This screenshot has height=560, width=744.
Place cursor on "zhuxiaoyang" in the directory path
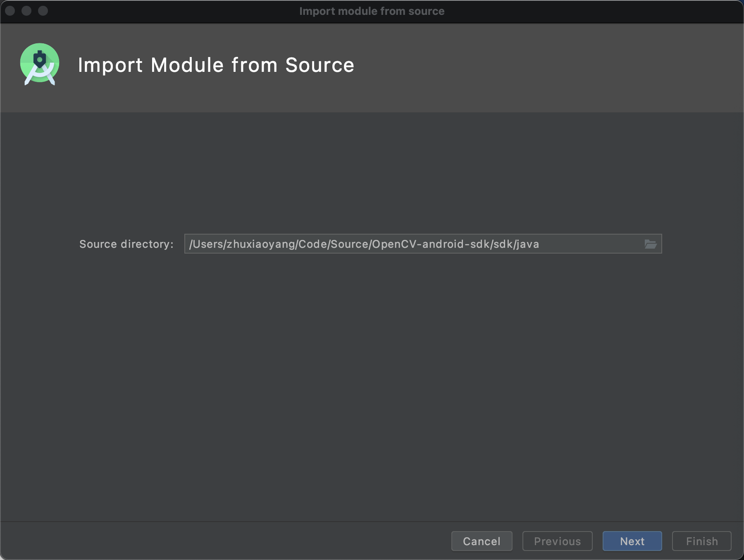pyautogui.click(x=261, y=244)
